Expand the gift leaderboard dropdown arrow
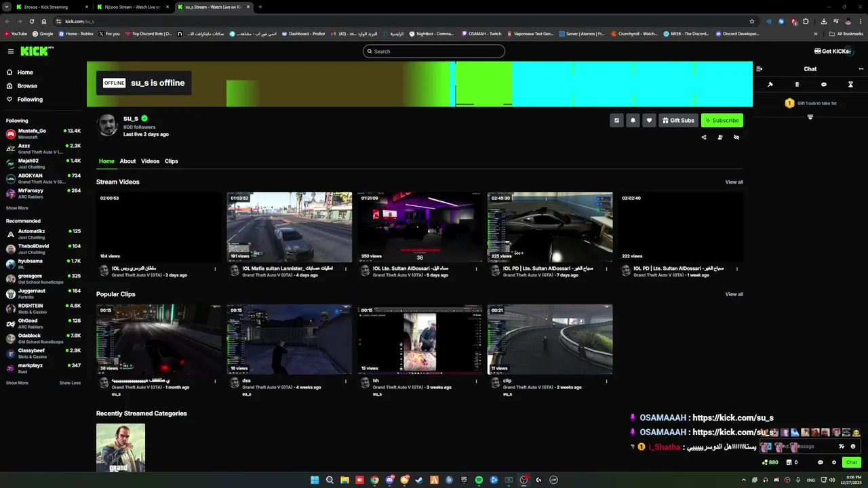Image resolution: width=868 pixels, height=488 pixels. [810, 117]
